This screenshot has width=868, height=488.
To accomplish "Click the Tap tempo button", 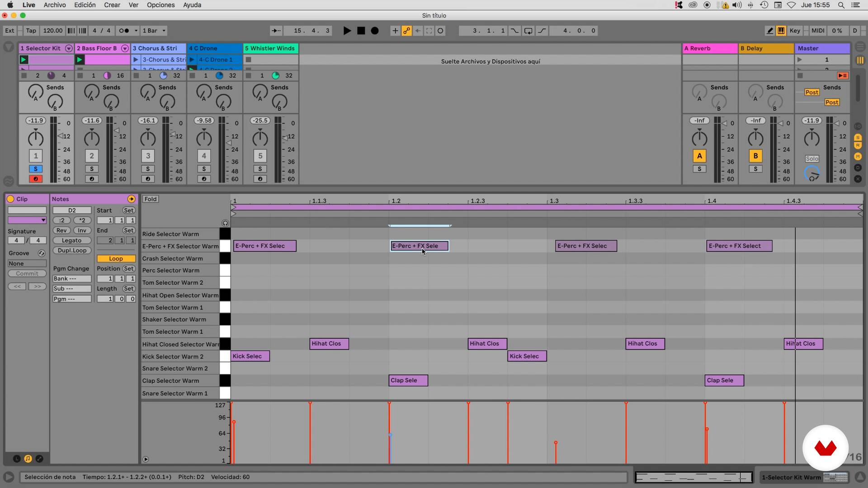I will 31,31.
